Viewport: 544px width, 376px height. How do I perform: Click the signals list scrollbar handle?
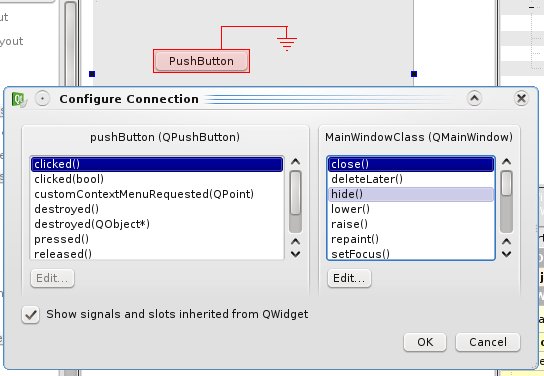(x=295, y=193)
